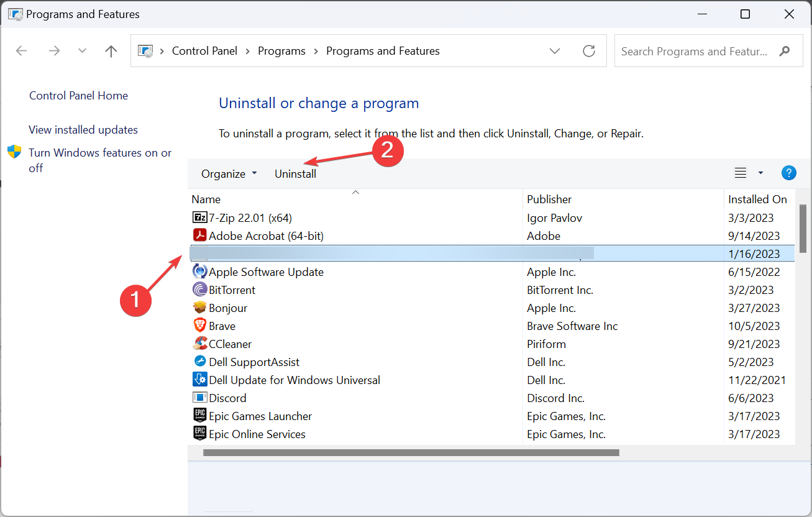Select the Epic Games Launcher entry
This screenshot has width=812, height=517.
point(260,416)
